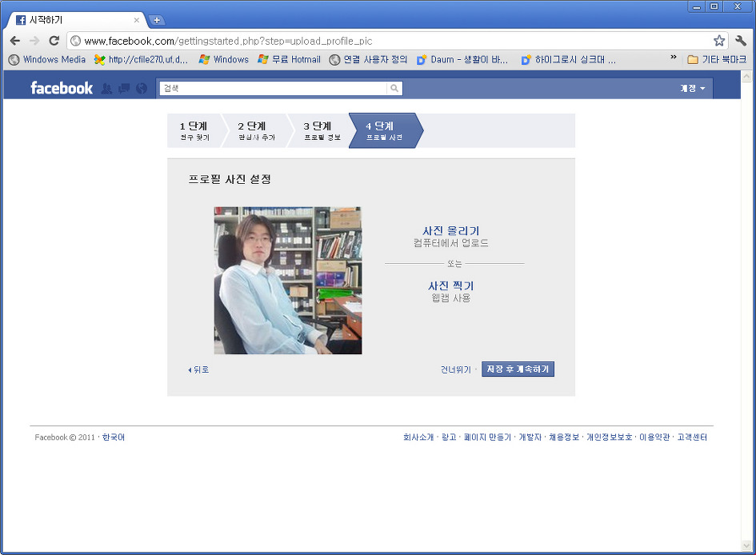
Task: Open 고객센터 footer link
Action: click(x=692, y=437)
